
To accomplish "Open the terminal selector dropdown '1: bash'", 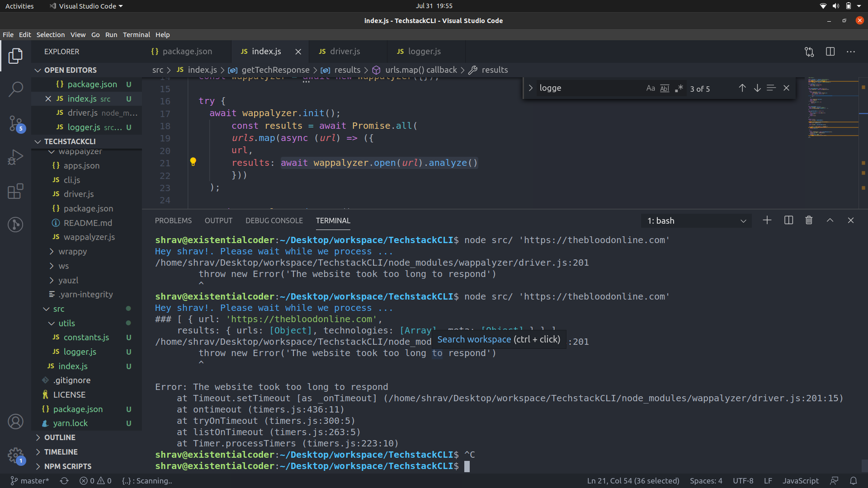I will point(696,221).
